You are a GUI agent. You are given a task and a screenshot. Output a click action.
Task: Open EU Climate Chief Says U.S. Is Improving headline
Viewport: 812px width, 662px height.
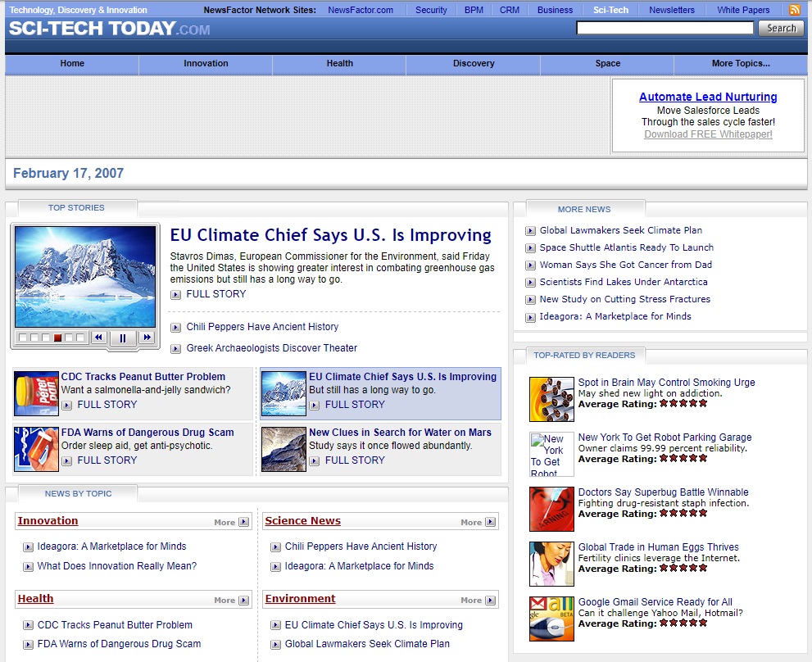click(330, 235)
